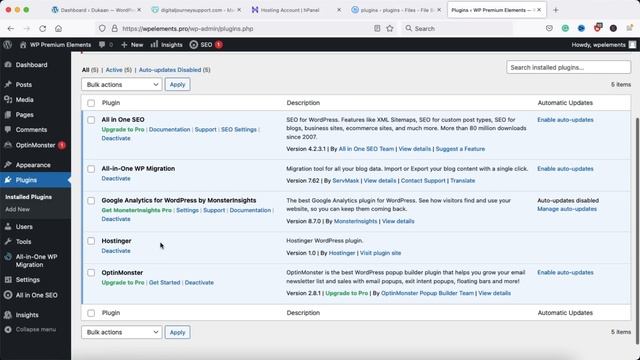The width and height of the screenshot is (640, 360).
Task: Switch to the Hosting Account hPanel tab
Action: click(x=296, y=10)
